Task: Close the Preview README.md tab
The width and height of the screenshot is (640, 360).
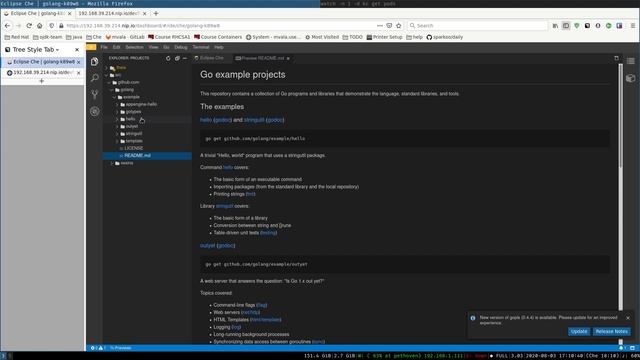Action: (x=288, y=58)
